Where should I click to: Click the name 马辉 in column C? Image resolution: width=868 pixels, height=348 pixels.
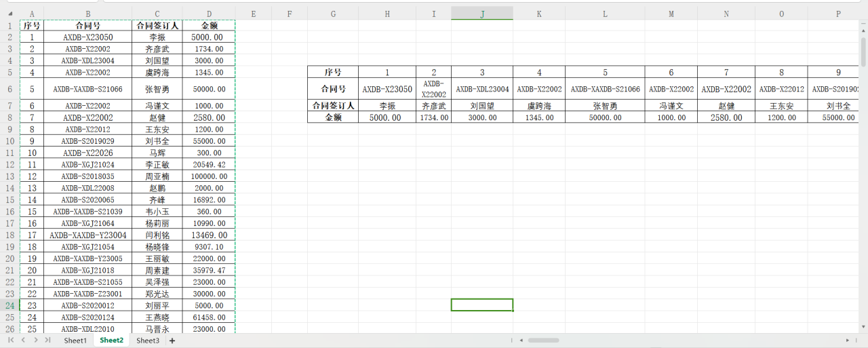point(157,153)
